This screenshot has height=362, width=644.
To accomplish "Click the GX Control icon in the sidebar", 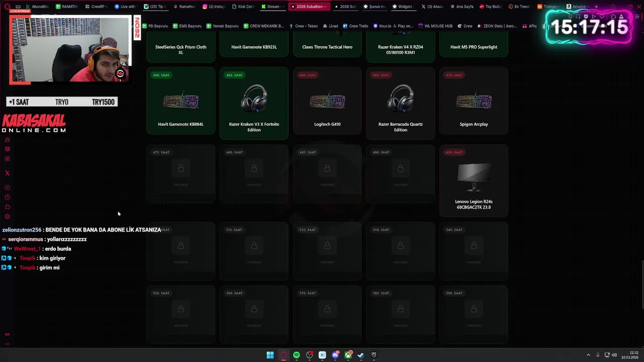I will tap(7, 334).
